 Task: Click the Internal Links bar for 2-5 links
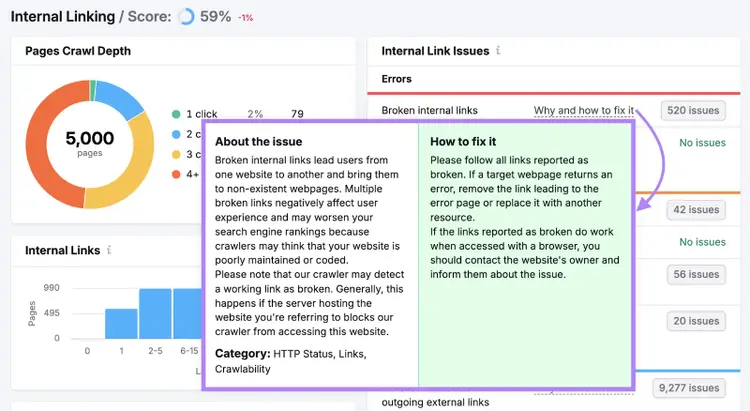(x=155, y=314)
